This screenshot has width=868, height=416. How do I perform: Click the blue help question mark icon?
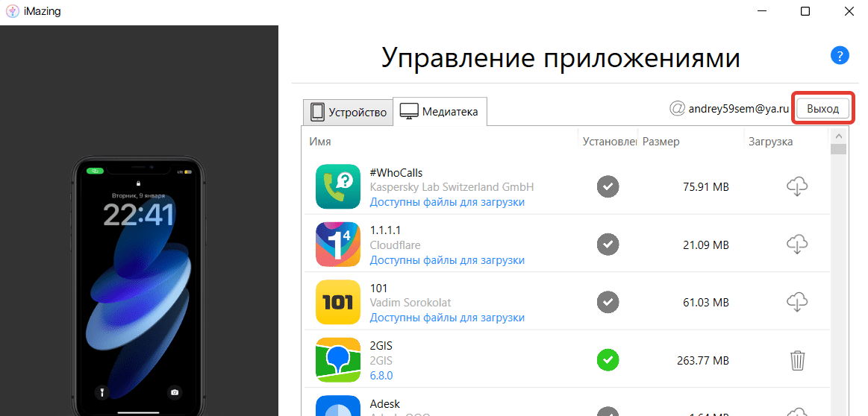pos(840,55)
